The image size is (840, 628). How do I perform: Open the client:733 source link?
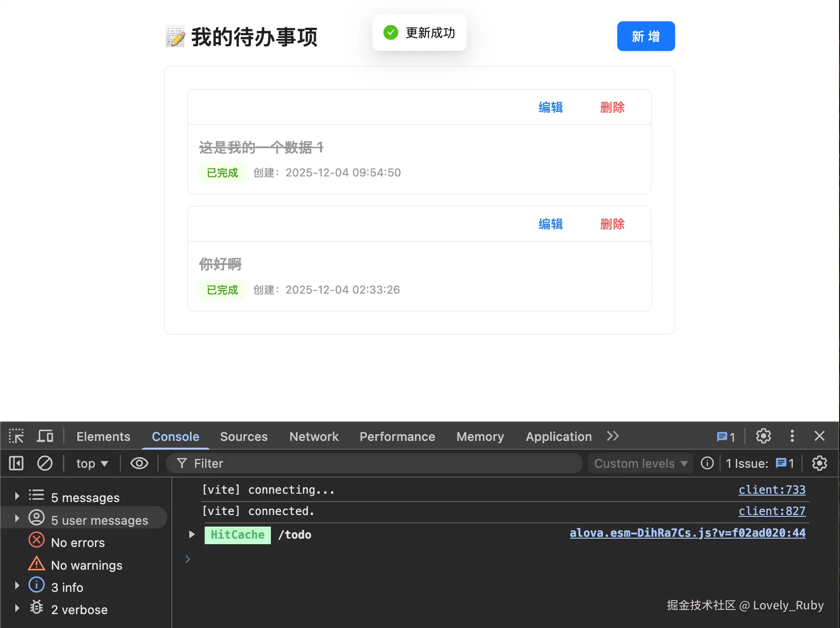pyautogui.click(x=771, y=490)
